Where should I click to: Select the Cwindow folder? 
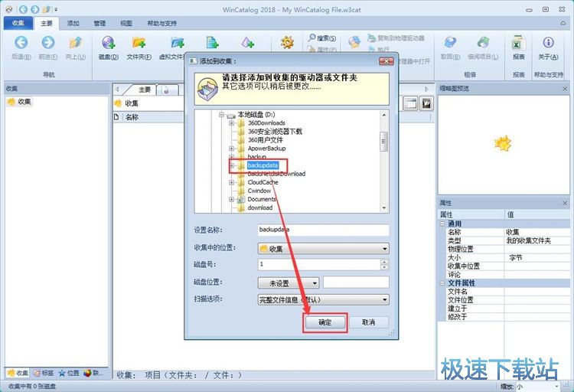[x=259, y=191]
